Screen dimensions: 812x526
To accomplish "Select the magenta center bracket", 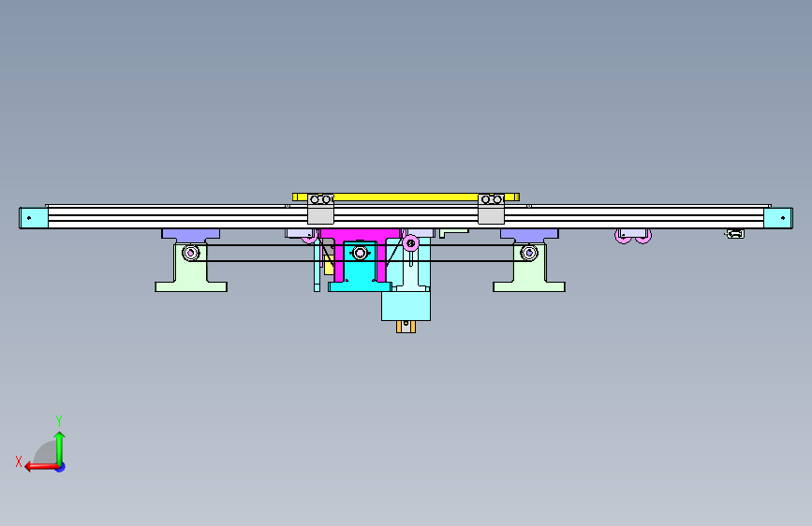I will tap(360, 236).
